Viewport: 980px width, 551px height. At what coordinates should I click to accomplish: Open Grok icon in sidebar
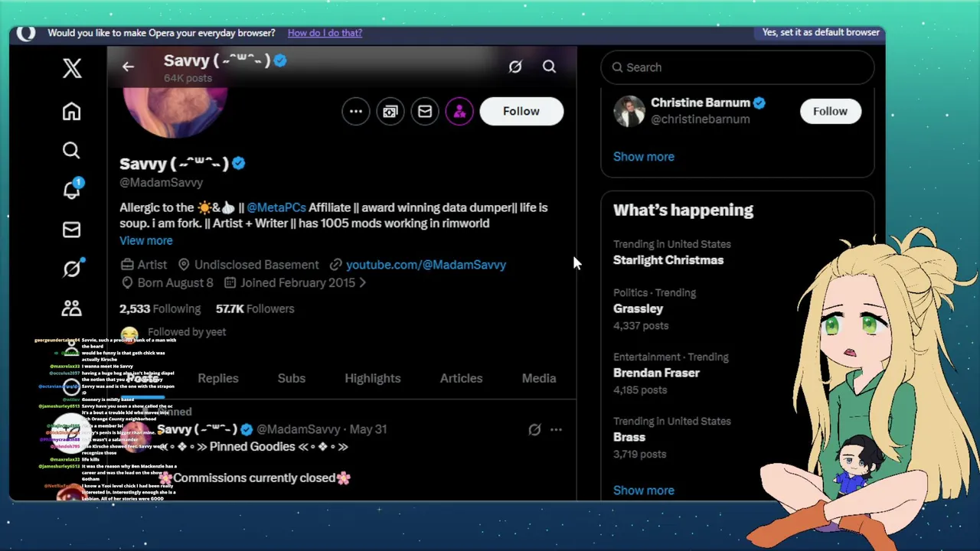72,269
